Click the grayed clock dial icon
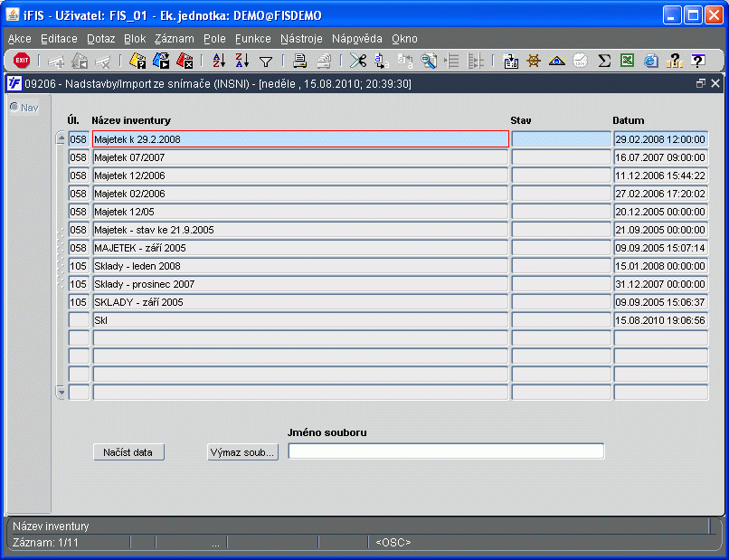The height and width of the screenshot is (560, 729). 581,61
